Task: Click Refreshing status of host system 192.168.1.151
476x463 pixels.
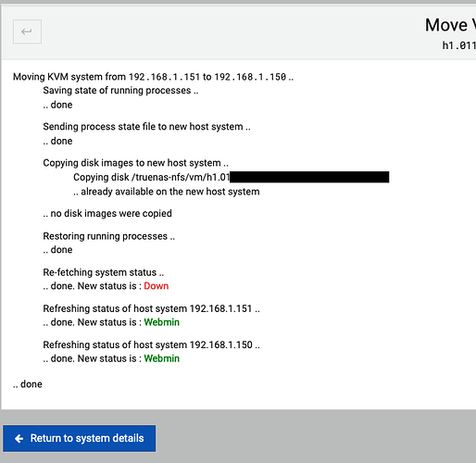Action: (151, 308)
